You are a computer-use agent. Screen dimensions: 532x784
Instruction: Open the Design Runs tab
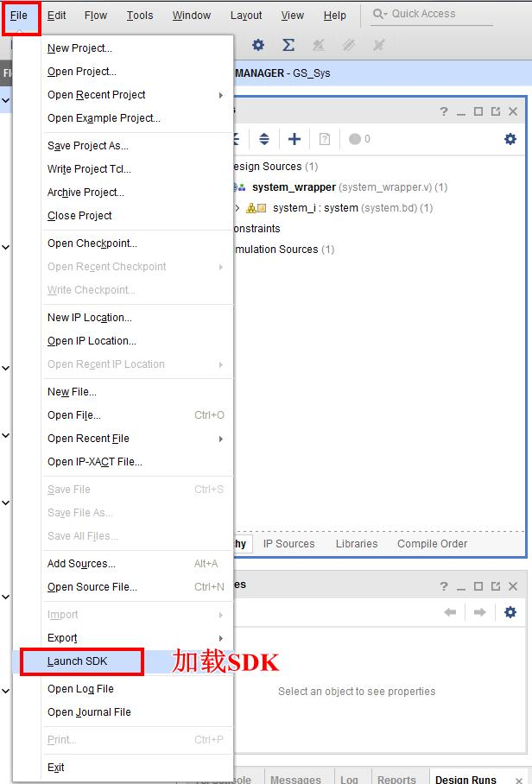pos(465,779)
